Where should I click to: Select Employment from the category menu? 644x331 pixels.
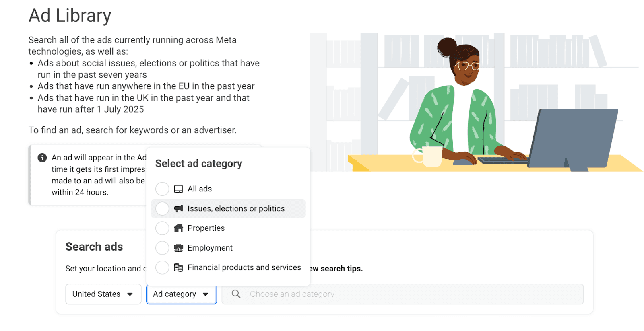[x=210, y=248]
